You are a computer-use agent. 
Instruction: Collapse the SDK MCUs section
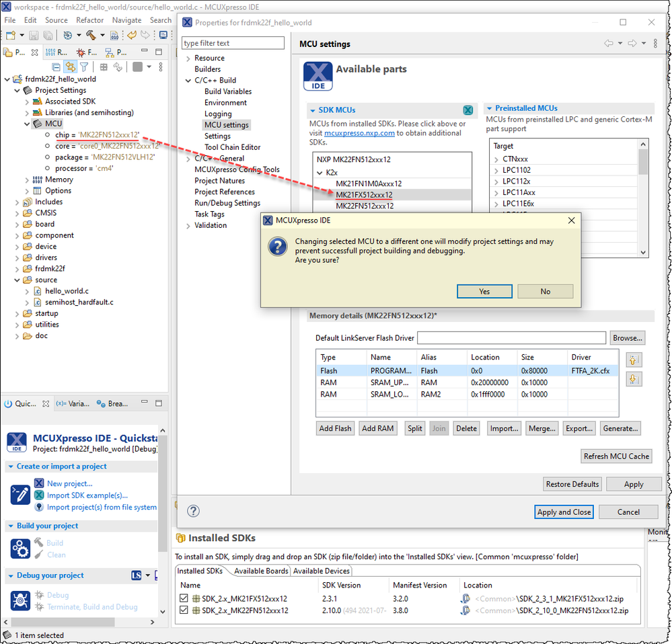click(313, 110)
